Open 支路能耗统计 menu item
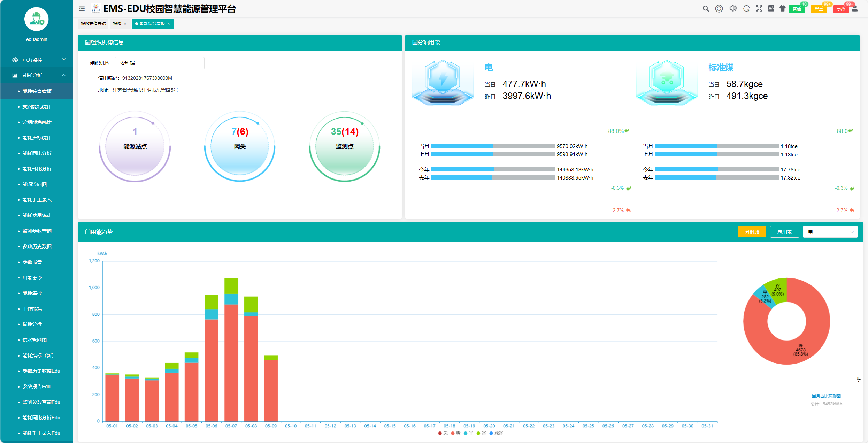 37,107
